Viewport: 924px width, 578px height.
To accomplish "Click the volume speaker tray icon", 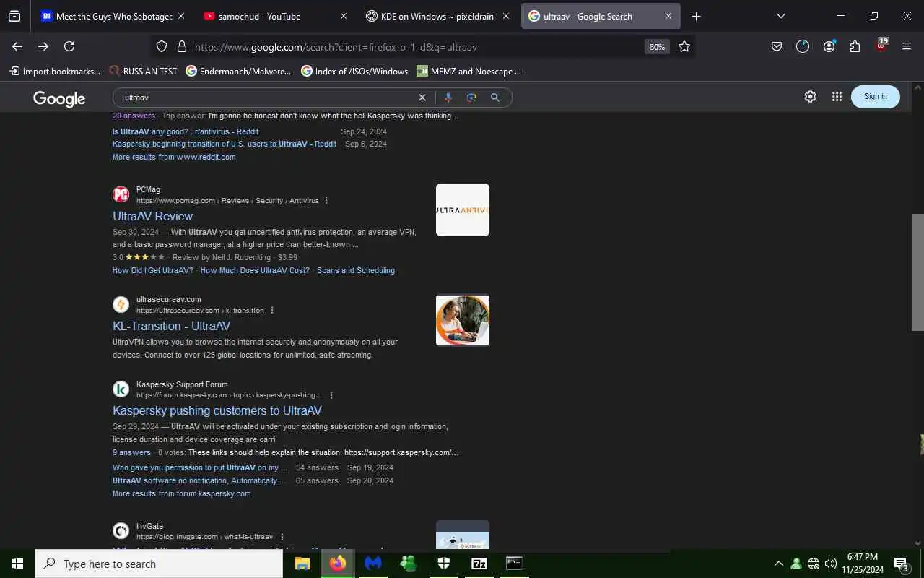I will [830, 564].
